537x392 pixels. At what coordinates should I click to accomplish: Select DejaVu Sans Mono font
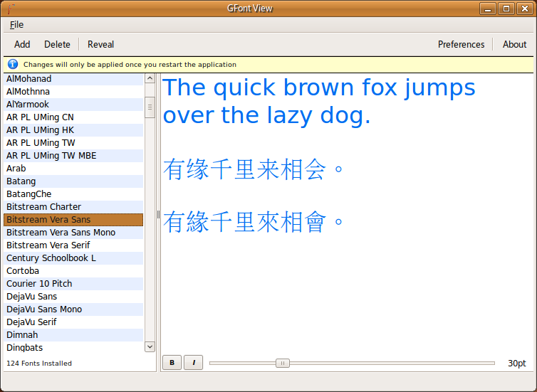pos(73,309)
